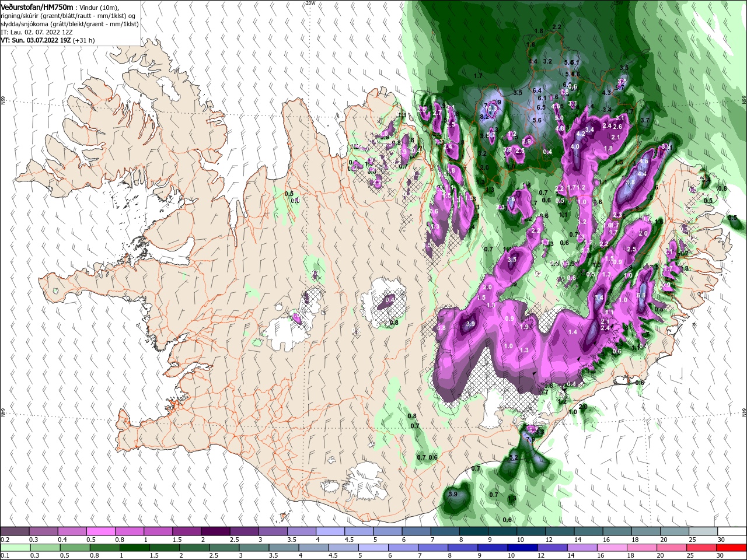
Task: Click the 7.9 precipitation value near the southeast coast
Action: [x=530, y=439]
